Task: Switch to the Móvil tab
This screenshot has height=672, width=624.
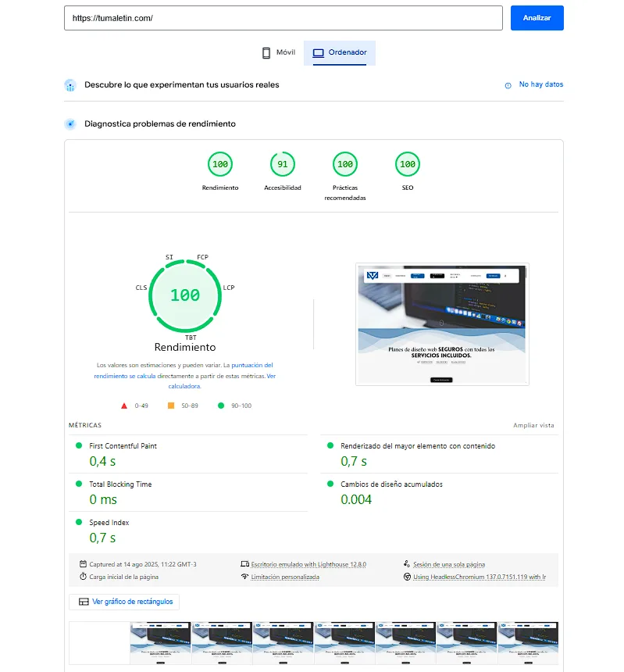Action: tap(278, 53)
